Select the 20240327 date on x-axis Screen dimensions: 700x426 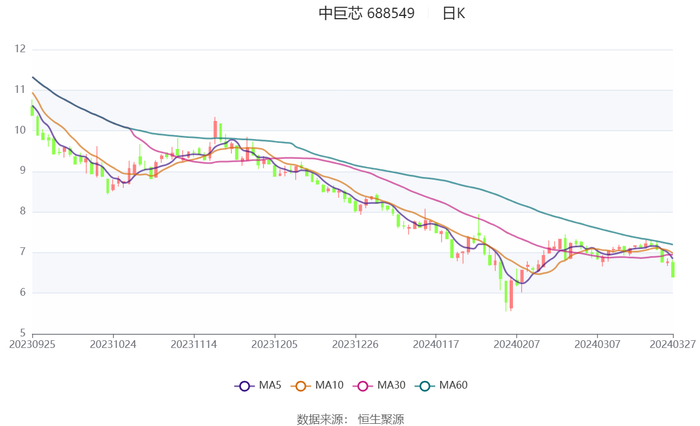(672, 343)
